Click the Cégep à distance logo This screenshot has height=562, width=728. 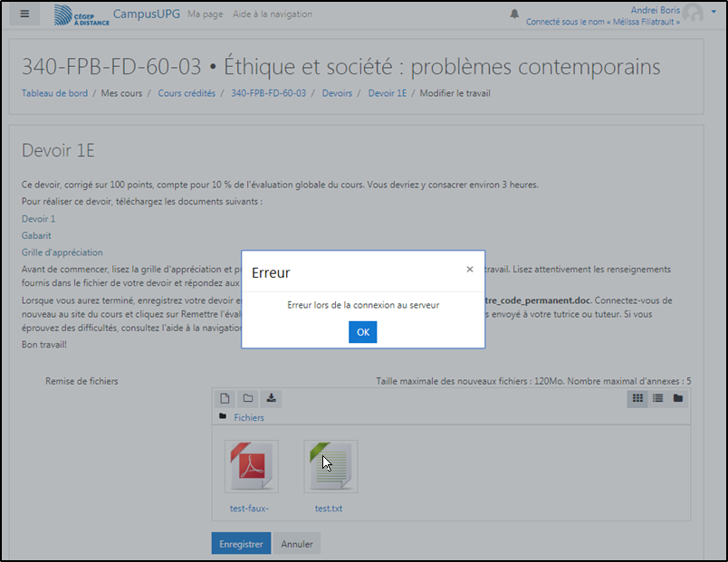tap(81, 14)
